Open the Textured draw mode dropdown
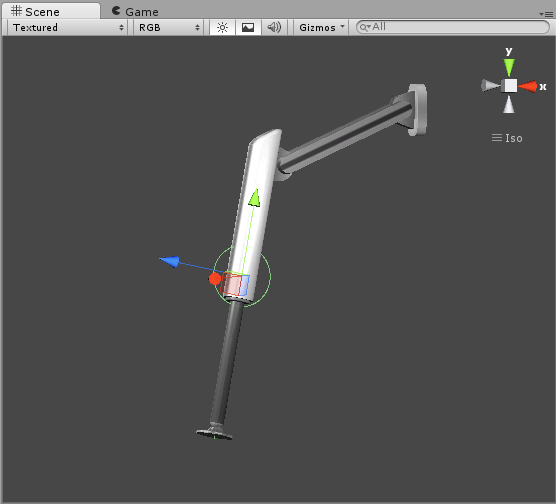 click(67, 27)
